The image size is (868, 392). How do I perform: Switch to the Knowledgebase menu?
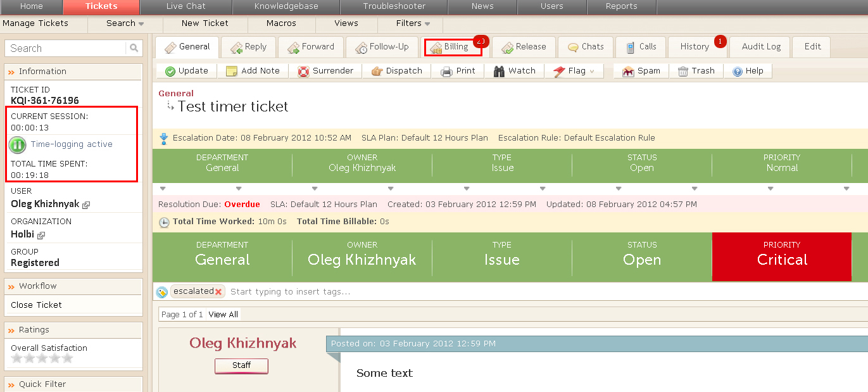[x=286, y=6]
